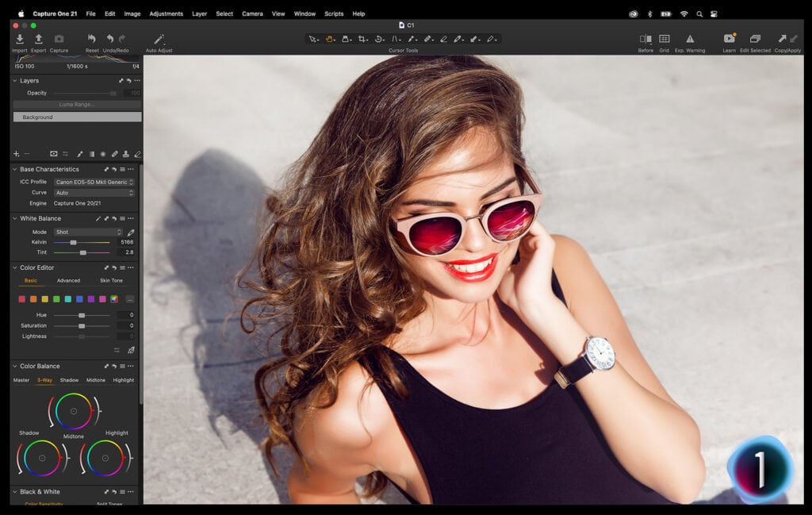
Task: Pick the green color swatch
Action: 56,299
